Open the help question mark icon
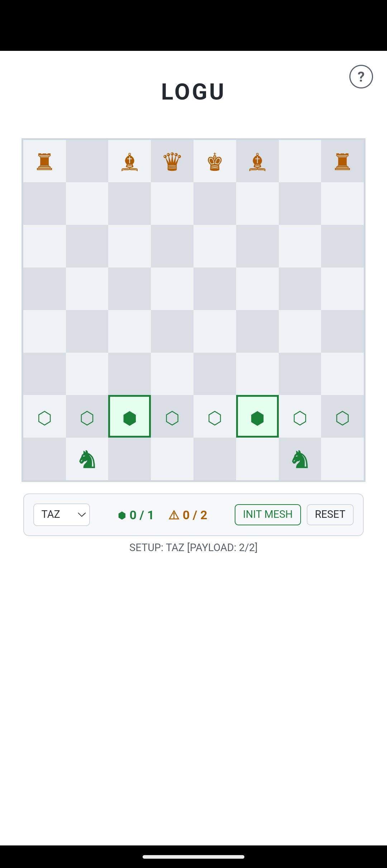The height and width of the screenshot is (868, 387). click(361, 77)
